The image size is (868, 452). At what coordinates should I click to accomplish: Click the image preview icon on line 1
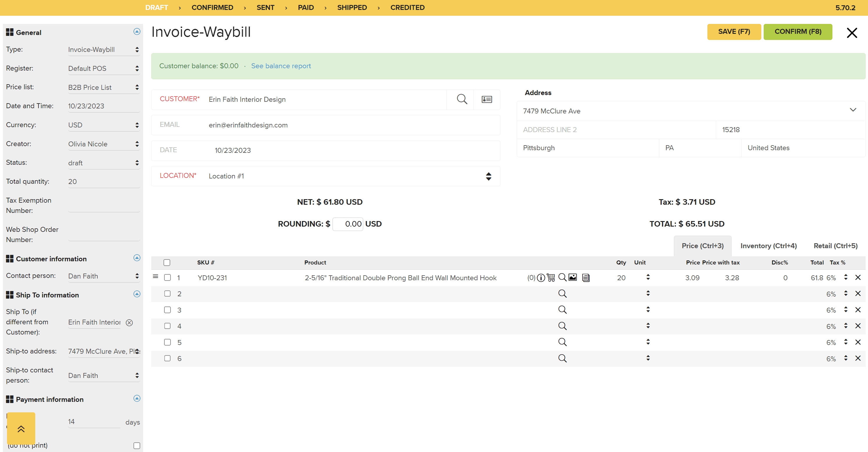coord(572,278)
